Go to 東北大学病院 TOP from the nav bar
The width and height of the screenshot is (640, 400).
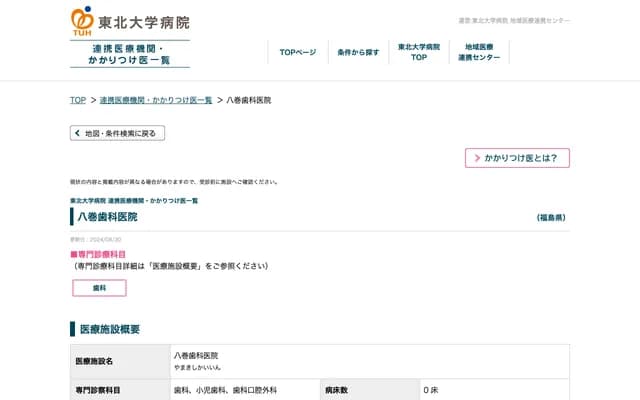[419, 52]
